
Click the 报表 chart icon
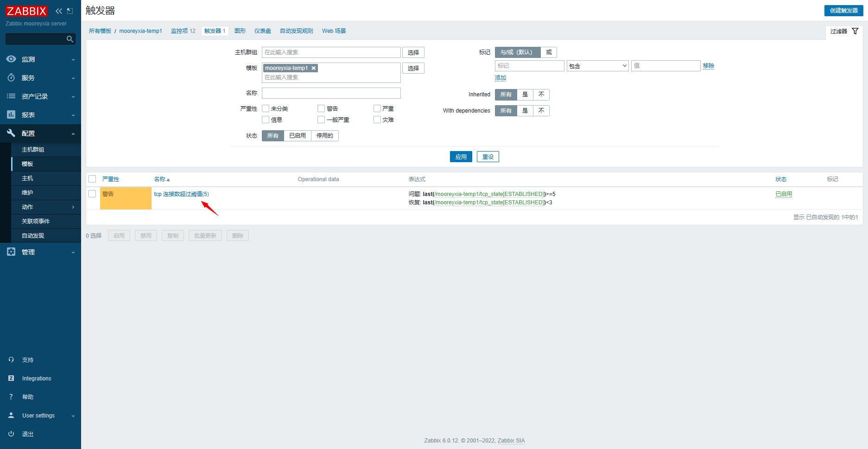[x=11, y=114]
